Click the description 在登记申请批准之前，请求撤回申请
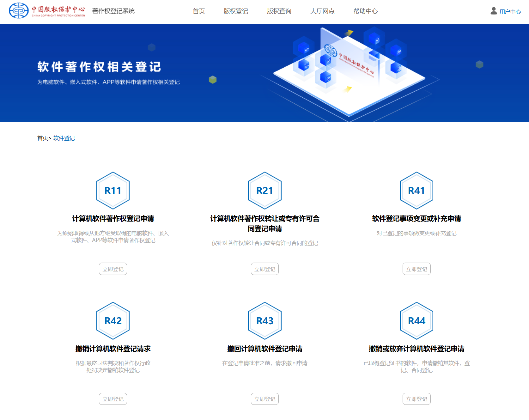 tap(265, 363)
